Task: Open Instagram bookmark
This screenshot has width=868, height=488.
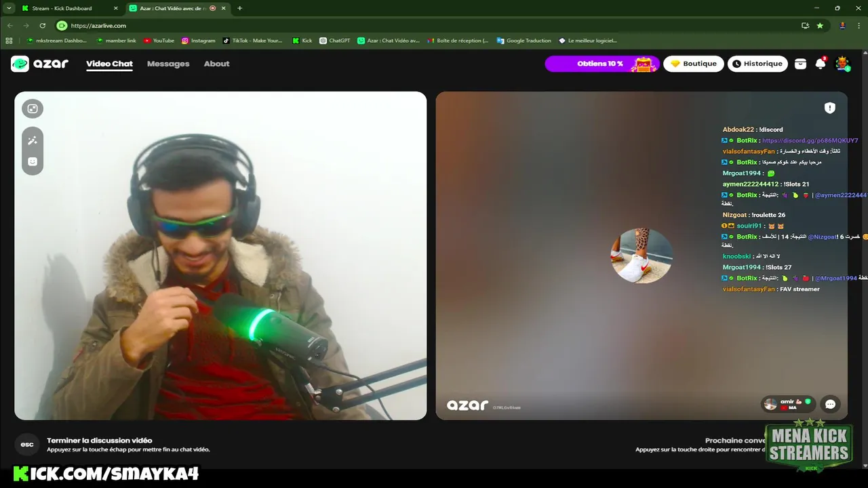Action: [x=198, y=41]
